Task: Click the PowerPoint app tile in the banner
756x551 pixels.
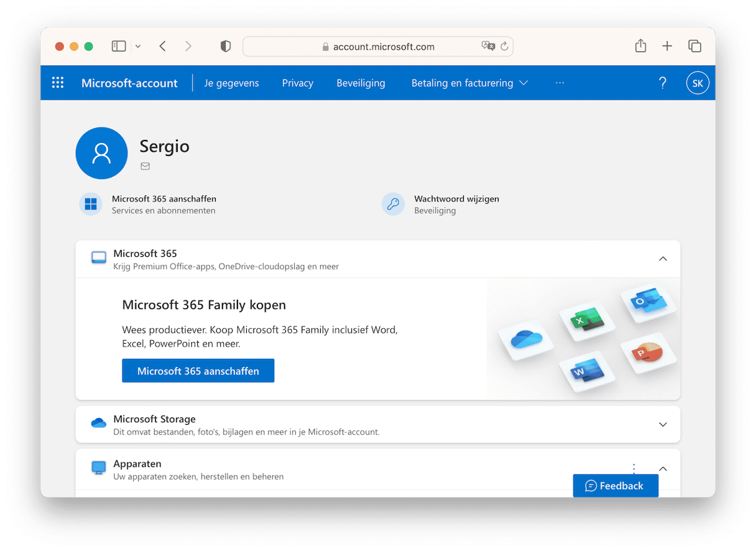Action: coord(648,353)
